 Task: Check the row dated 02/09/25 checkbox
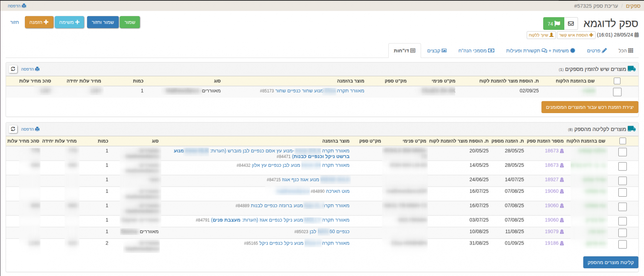coord(617,92)
